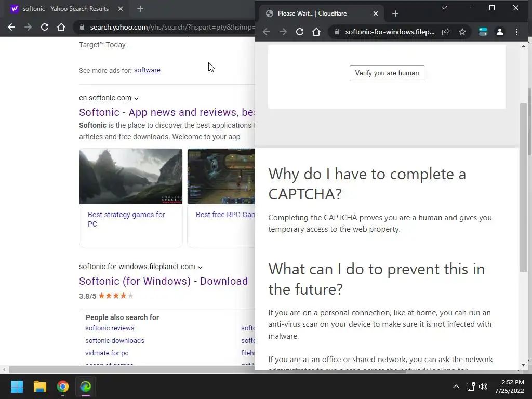Open the RPG games screenshot thumbnail
Image resolution: width=532 pixels, height=399 pixels.
[x=221, y=177]
